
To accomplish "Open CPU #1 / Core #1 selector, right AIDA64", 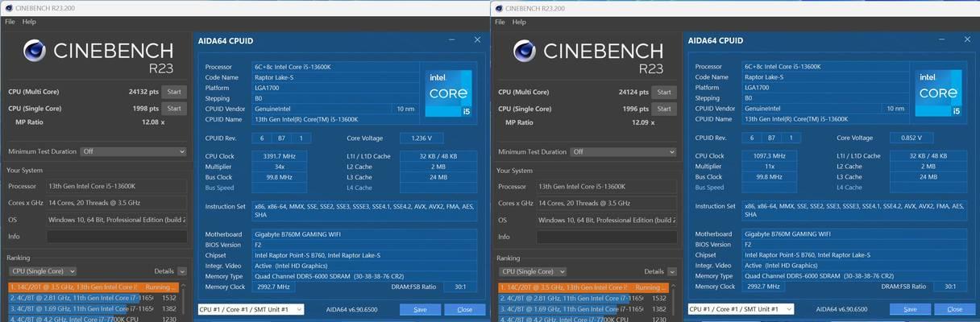I will (x=741, y=309).
